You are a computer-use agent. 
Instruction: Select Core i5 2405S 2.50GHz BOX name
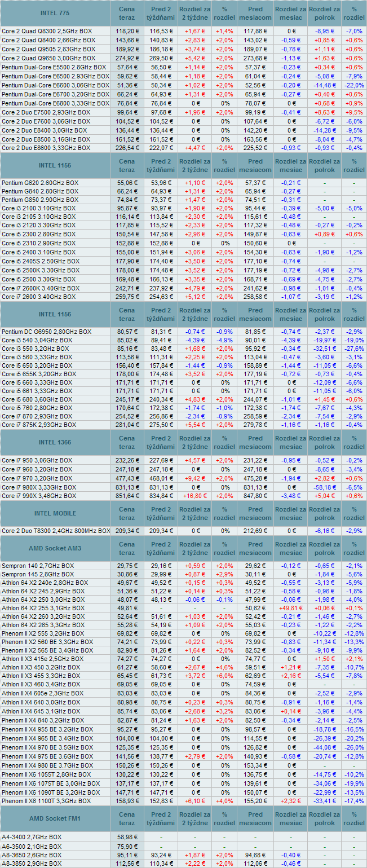(x=41, y=261)
